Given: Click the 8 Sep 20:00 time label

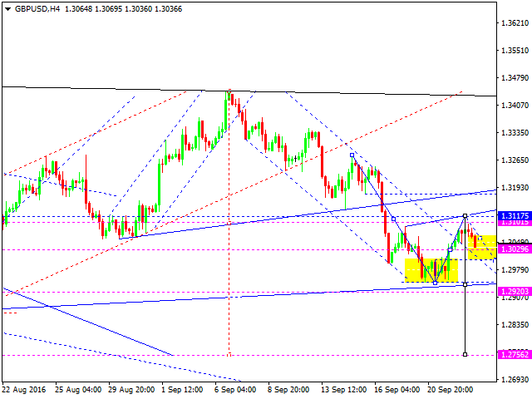Looking at the screenshot, I should [288, 390].
